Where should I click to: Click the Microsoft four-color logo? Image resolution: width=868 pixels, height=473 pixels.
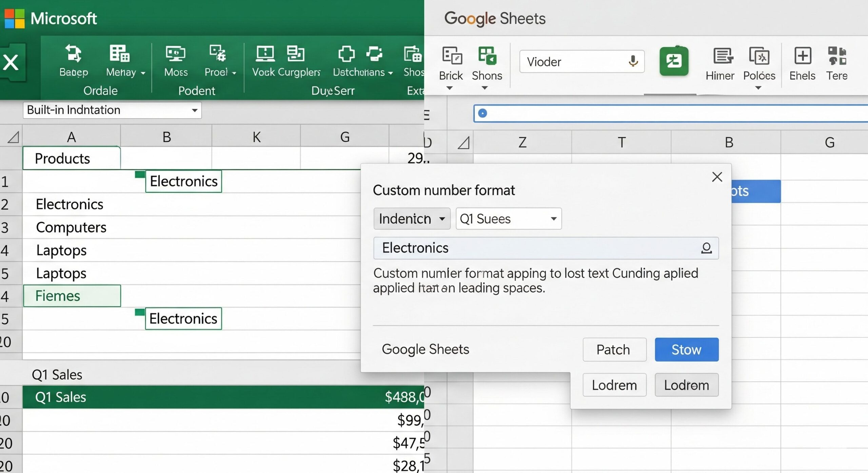14,18
